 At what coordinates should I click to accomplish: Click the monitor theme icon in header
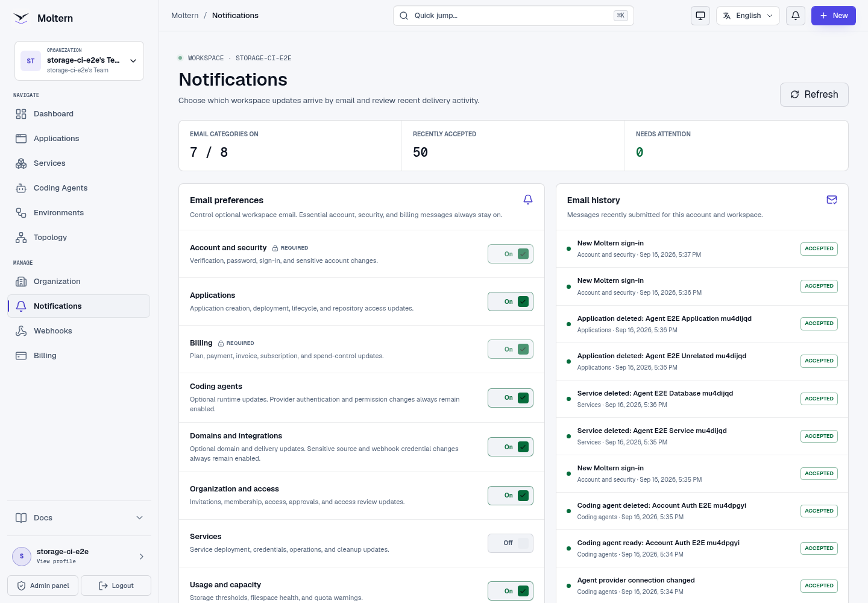[700, 16]
